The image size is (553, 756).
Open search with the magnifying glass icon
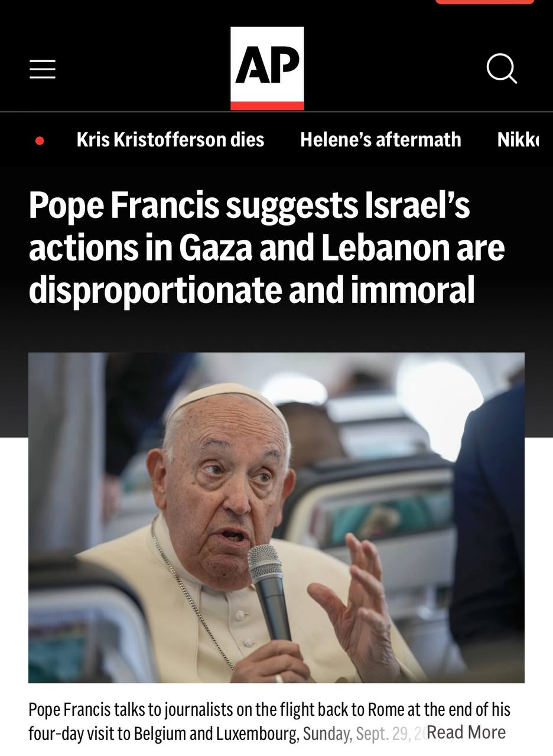click(502, 69)
